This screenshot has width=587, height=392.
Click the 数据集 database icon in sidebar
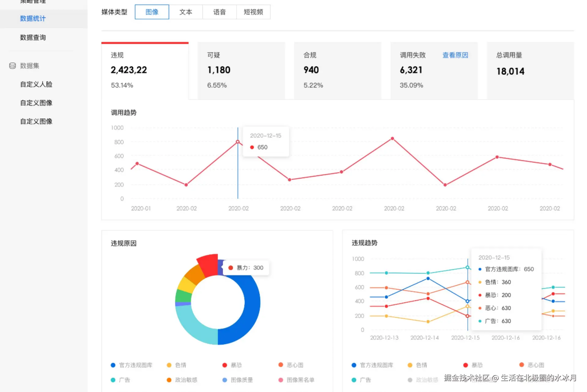click(13, 66)
